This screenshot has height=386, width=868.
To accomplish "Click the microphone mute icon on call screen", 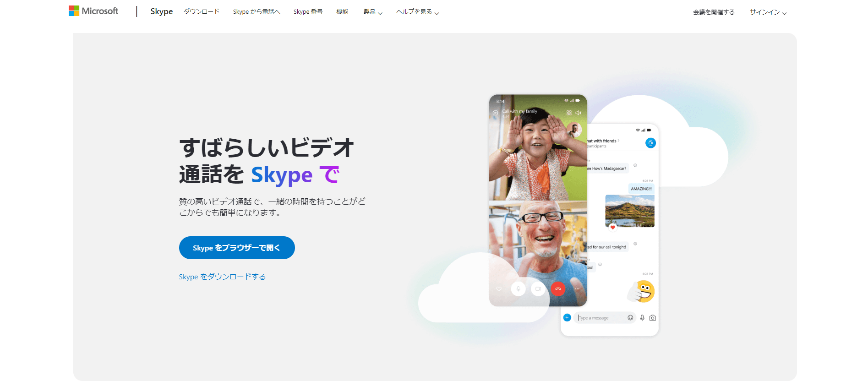I will coord(518,289).
